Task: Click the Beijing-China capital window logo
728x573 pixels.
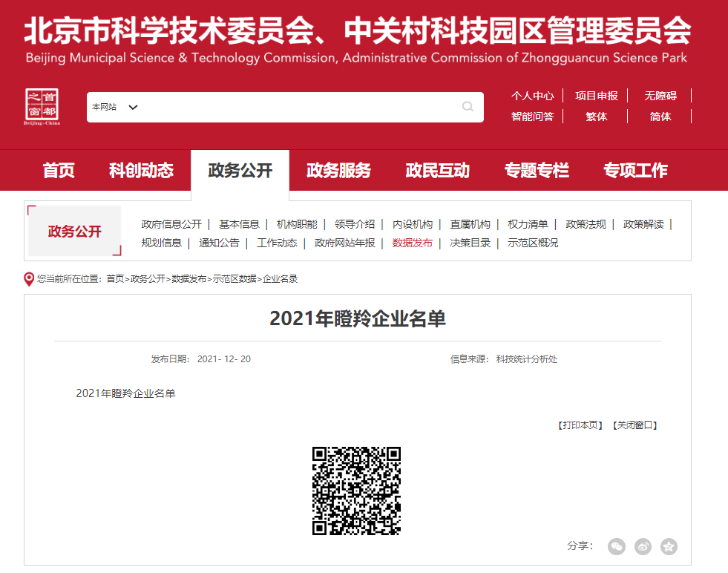Action: [42, 107]
